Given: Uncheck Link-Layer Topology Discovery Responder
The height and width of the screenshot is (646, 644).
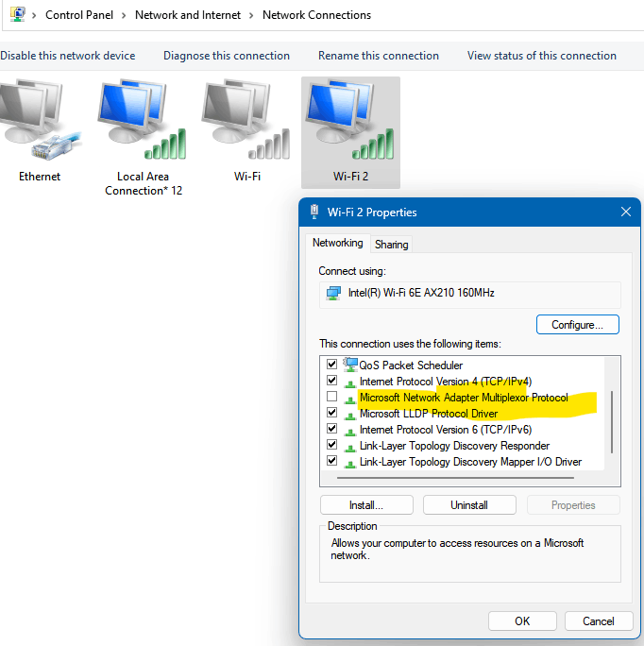Looking at the screenshot, I should tap(331, 444).
